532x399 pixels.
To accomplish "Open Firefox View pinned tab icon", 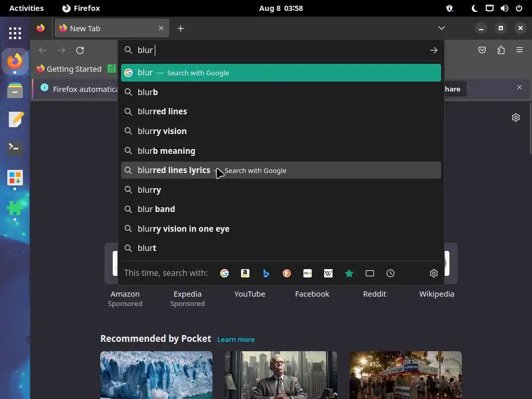I will [x=41, y=28].
